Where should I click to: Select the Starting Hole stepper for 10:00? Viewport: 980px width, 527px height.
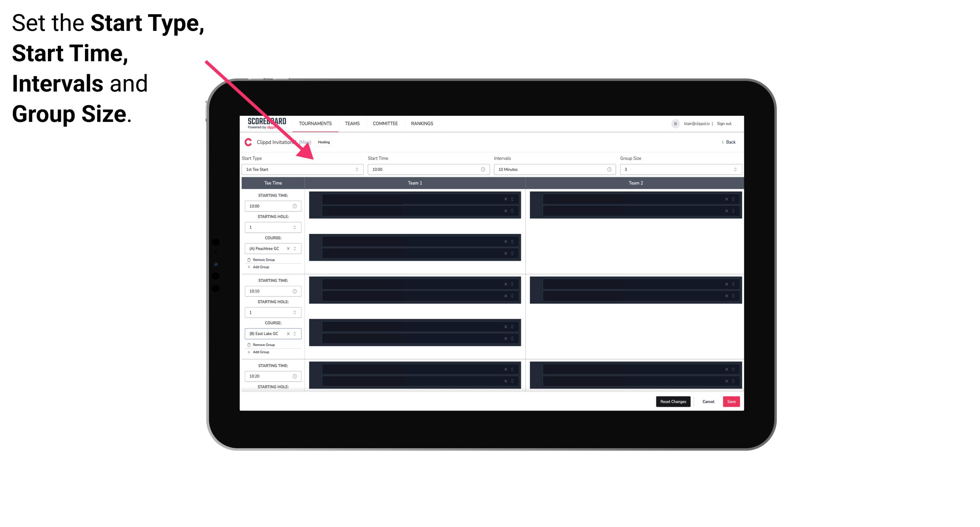click(295, 226)
